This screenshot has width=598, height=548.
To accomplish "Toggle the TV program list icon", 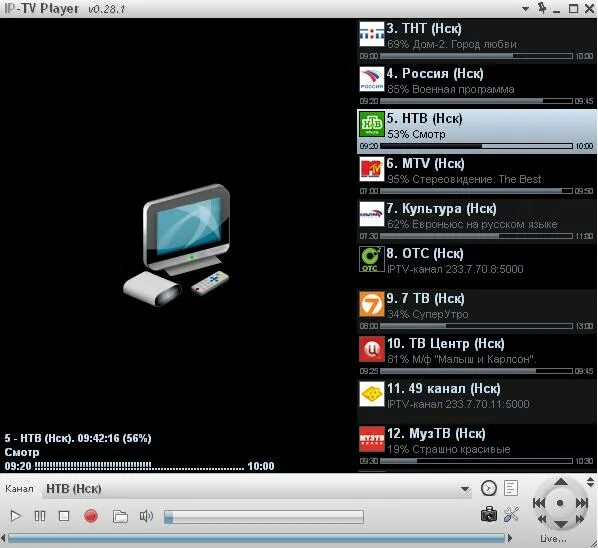I will pos(511,488).
